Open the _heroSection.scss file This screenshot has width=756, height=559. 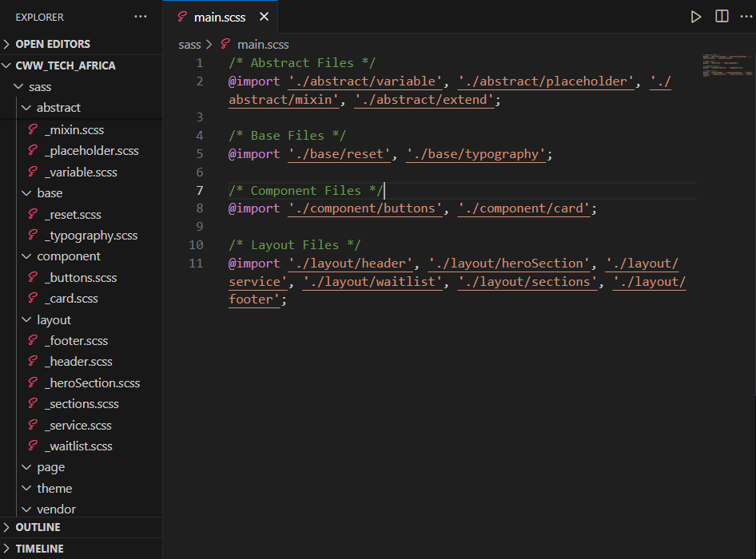(92, 383)
